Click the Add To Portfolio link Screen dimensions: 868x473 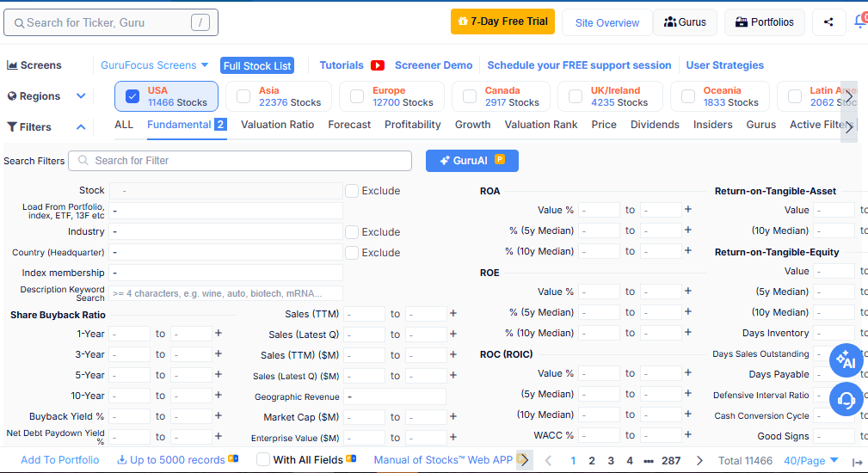[x=59, y=460]
